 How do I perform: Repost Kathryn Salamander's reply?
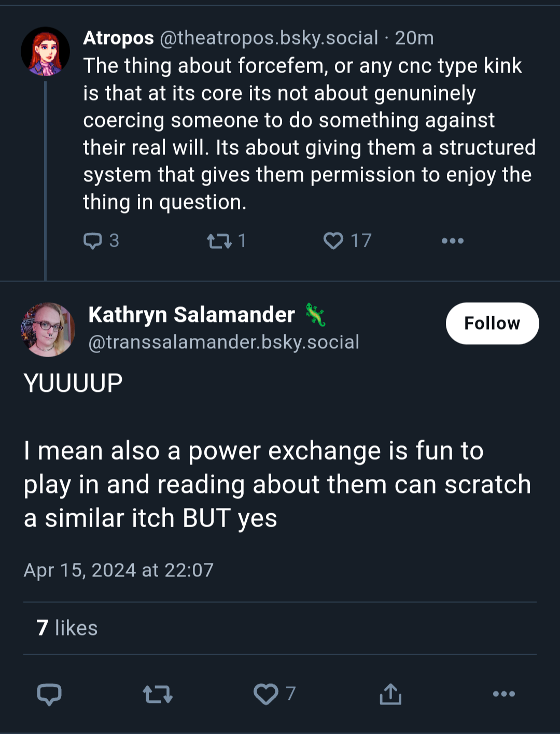pyautogui.click(x=158, y=694)
